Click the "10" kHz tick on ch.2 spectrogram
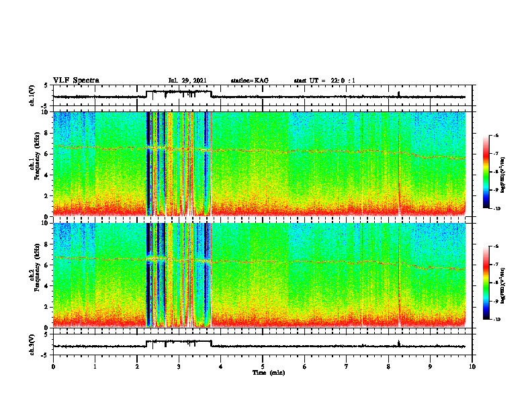 pos(46,224)
